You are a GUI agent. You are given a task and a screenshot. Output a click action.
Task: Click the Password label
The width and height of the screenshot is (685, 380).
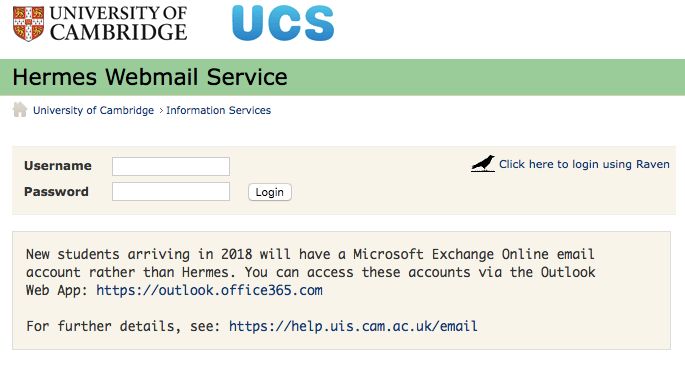(56, 192)
